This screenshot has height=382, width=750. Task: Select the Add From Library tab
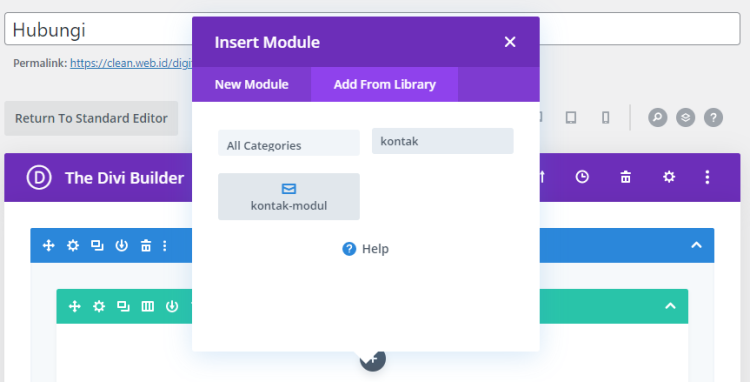pyautogui.click(x=385, y=84)
